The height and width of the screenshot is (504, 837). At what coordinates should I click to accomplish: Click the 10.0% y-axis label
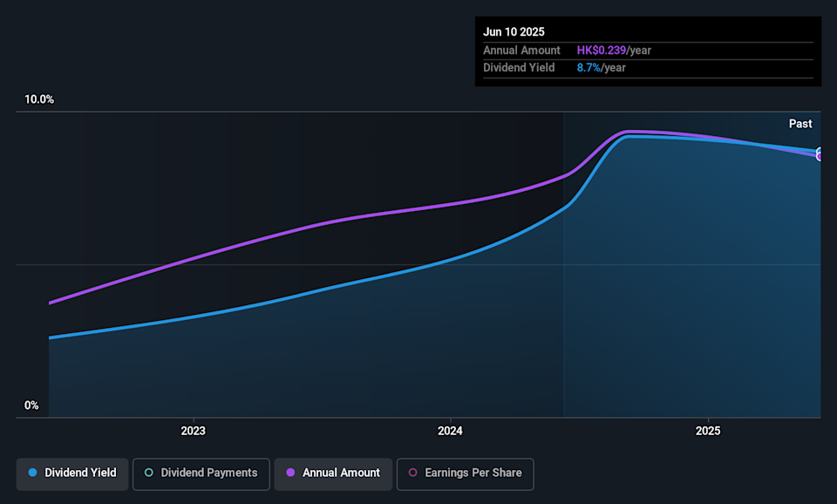(x=38, y=99)
